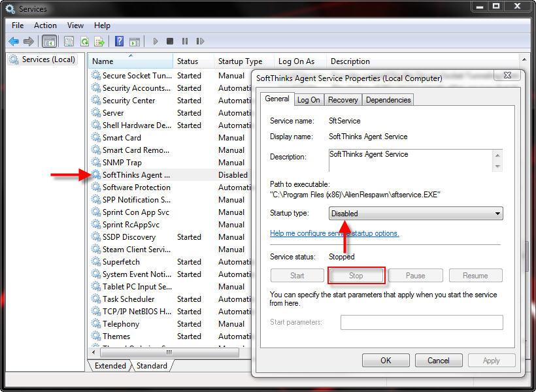Click gear icon beside Security Center
The width and height of the screenshot is (536, 392).
(x=95, y=100)
